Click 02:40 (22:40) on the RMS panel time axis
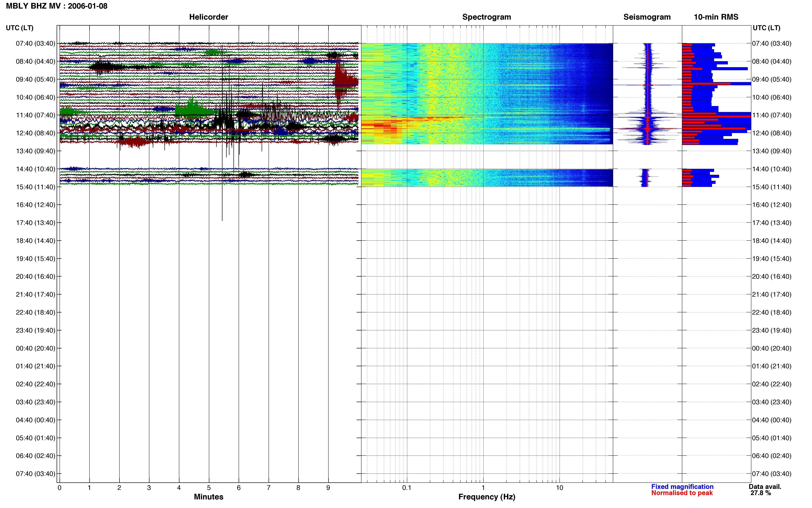 (x=772, y=384)
